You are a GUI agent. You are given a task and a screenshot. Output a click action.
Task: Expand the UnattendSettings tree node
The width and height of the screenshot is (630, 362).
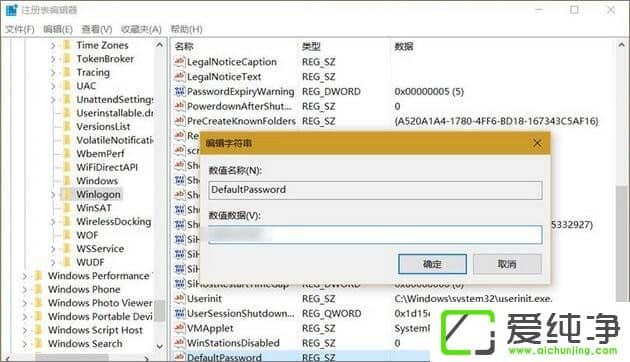coord(53,100)
